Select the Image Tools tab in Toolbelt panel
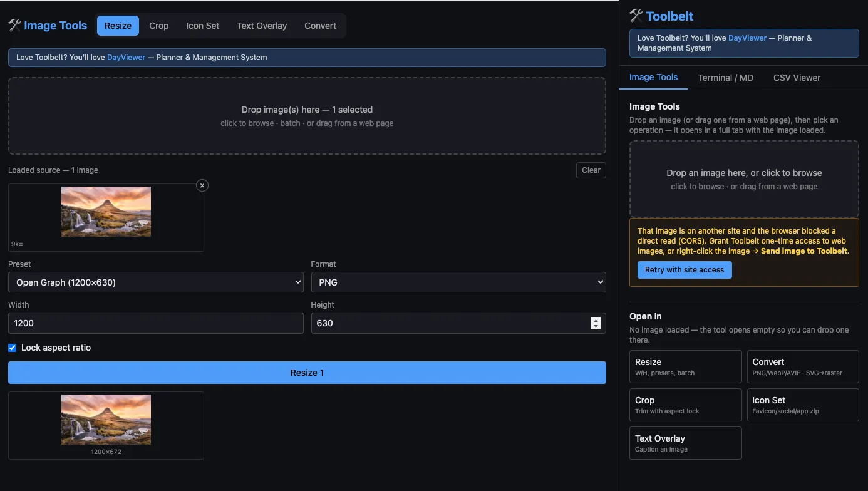 (x=653, y=78)
